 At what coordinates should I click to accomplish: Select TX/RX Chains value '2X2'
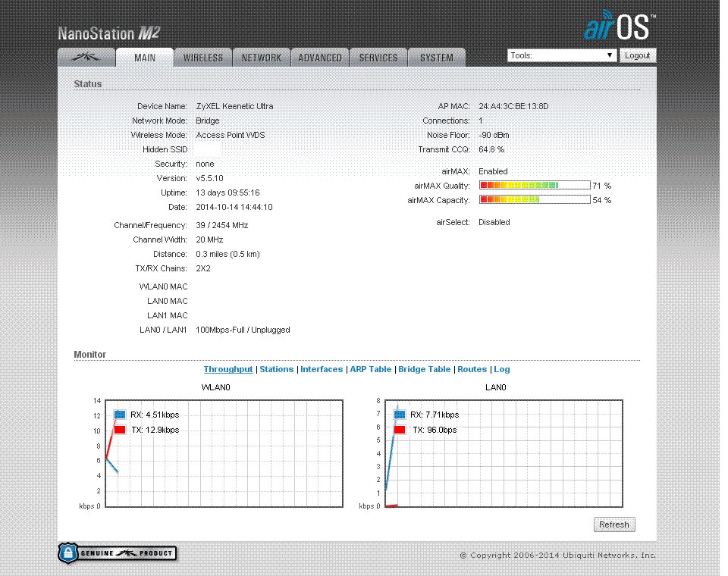coord(203,268)
